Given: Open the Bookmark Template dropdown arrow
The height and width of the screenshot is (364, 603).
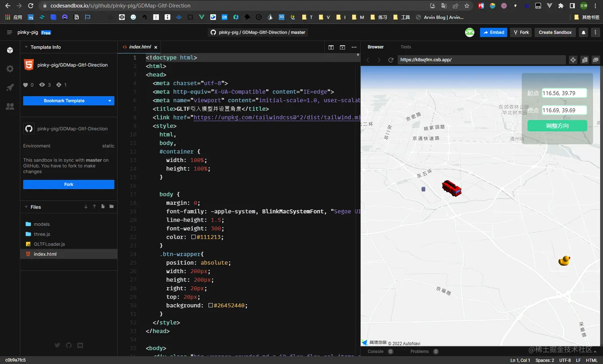Looking at the screenshot, I should pos(109,100).
